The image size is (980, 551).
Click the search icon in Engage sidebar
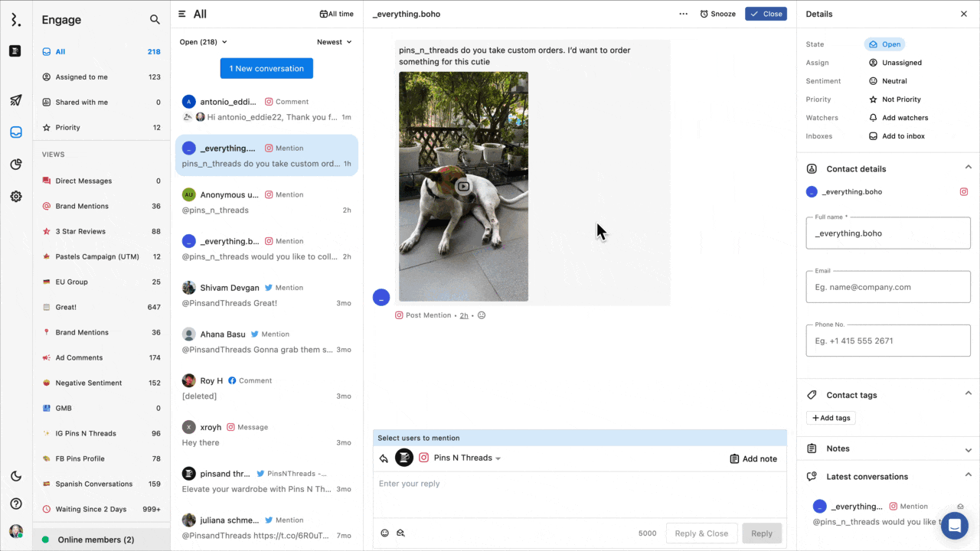(155, 20)
